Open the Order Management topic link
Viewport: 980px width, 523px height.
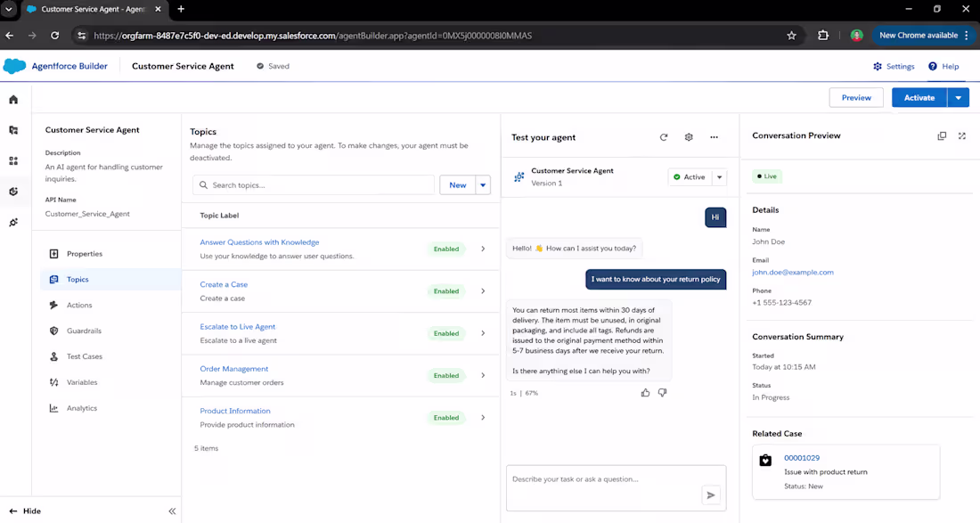(x=233, y=369)
